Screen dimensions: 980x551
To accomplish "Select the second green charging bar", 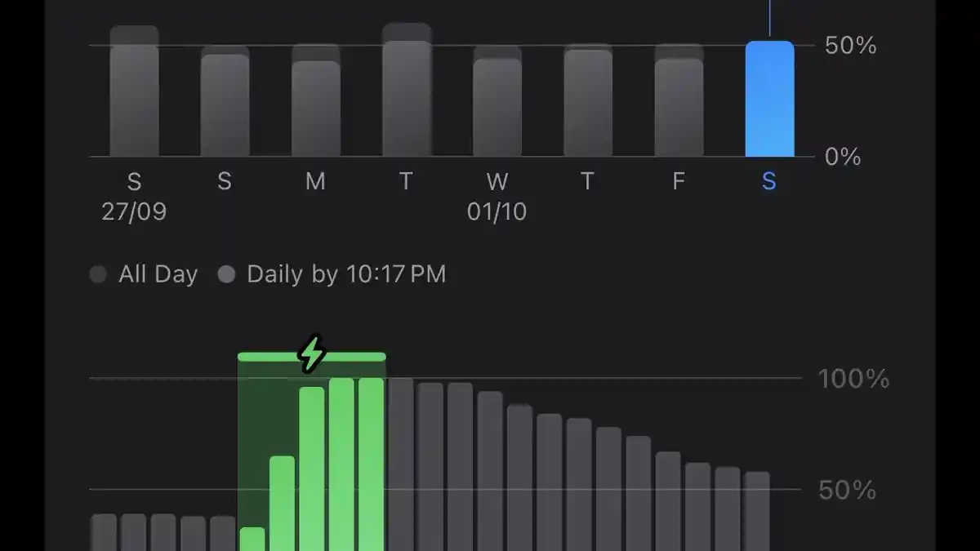I will [282, 504].
